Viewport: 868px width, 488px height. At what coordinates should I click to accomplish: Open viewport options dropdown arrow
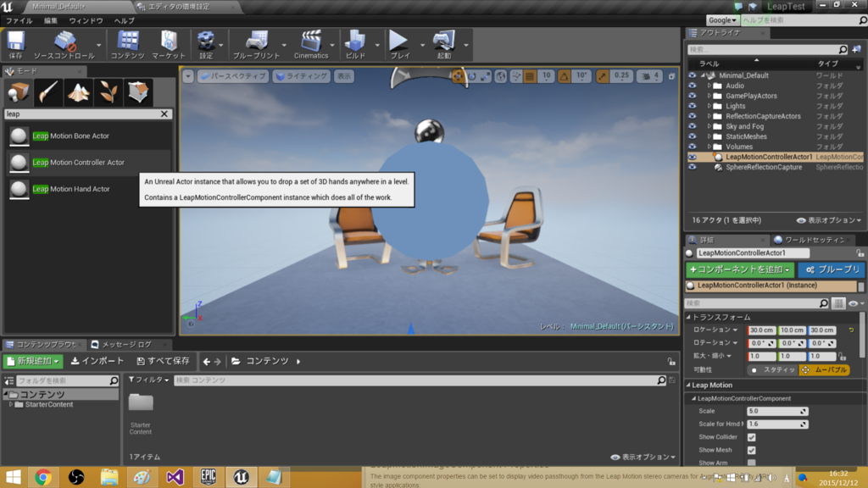click(x=188, y=76)
